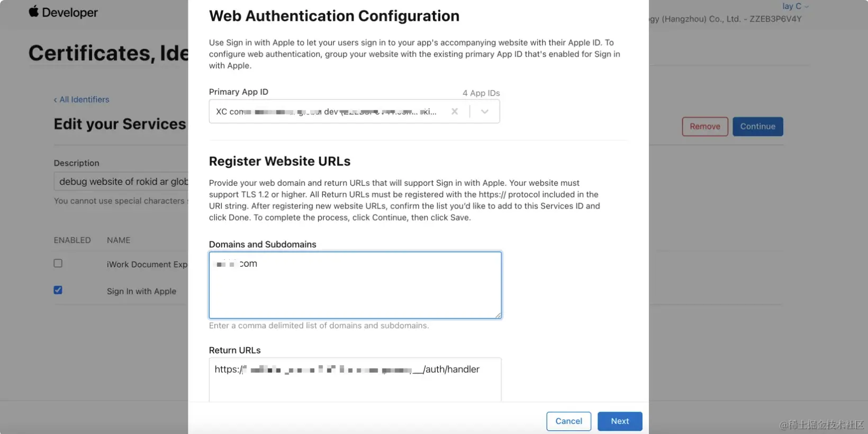This screenshot has height=434, width=868.
Task: Click the Description input field
Action: [x=122, y=182]
